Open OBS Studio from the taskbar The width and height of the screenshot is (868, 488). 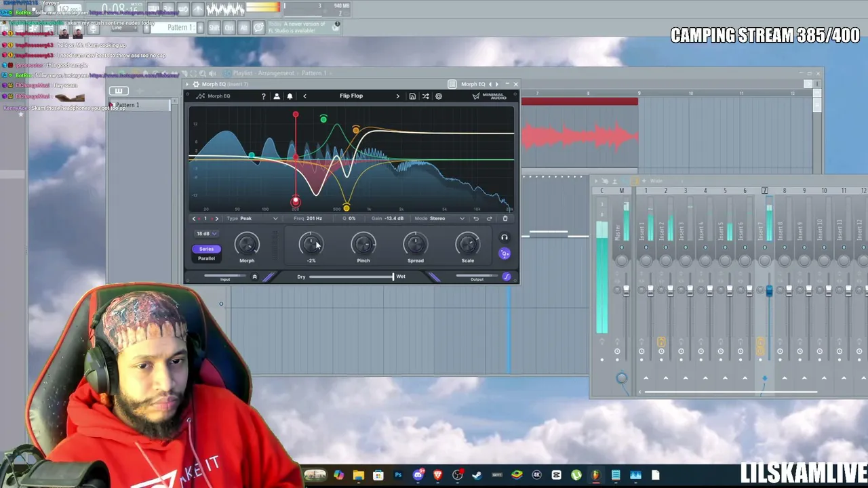[x=458, y=475]
